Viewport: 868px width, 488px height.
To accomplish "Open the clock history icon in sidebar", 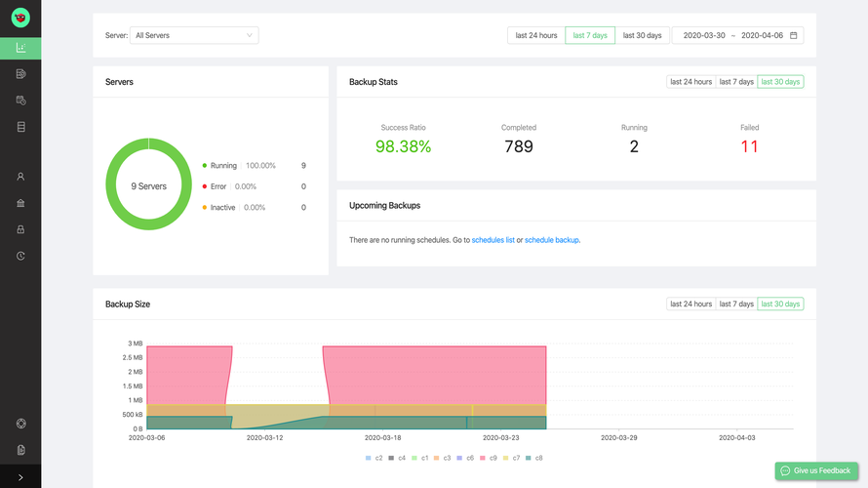I will pos(20,256).
